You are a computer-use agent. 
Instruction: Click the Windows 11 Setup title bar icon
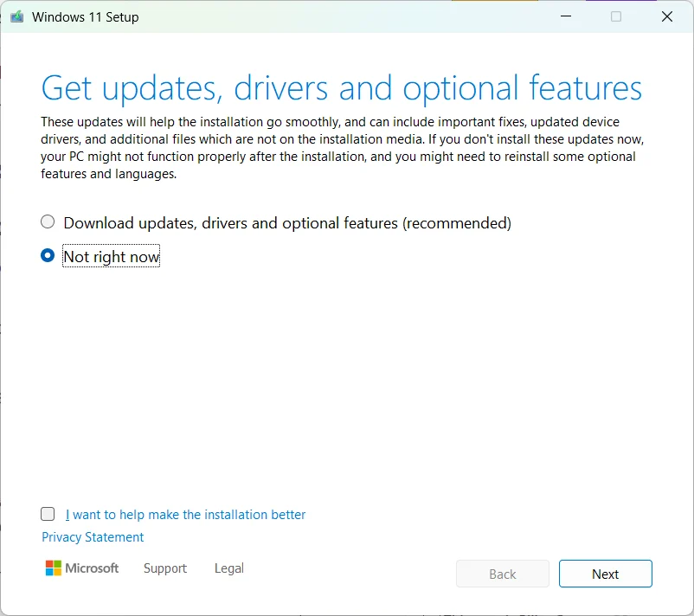16,16
